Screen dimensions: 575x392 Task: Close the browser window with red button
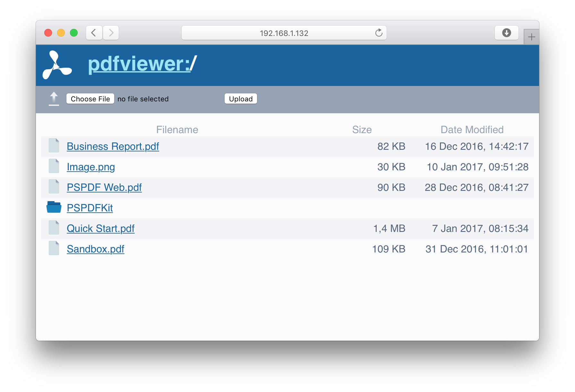click(x=48, y=33)
